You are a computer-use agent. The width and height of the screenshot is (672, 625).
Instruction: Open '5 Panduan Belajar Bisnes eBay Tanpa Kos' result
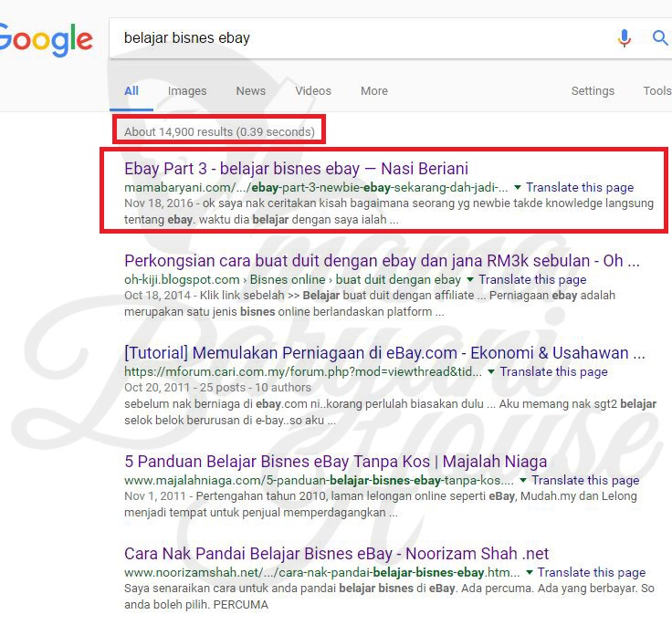pos(336,462)
